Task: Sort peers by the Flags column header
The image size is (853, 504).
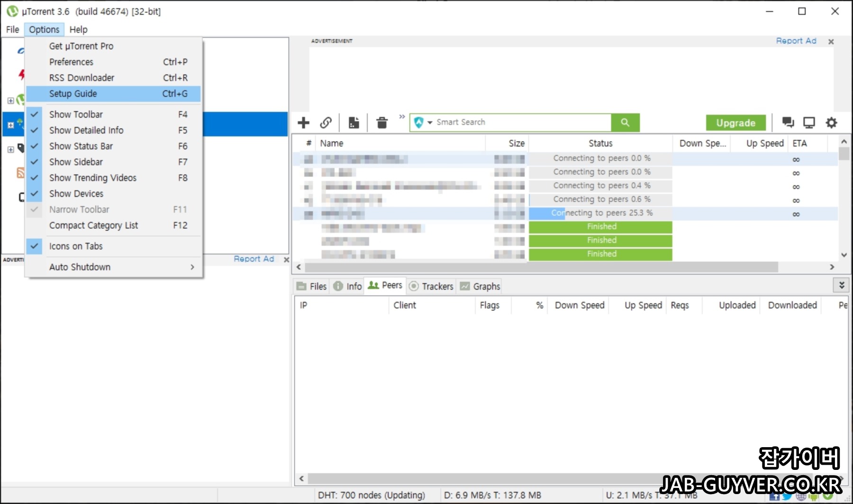Action: pyautogui.click(x=493, y=306)
